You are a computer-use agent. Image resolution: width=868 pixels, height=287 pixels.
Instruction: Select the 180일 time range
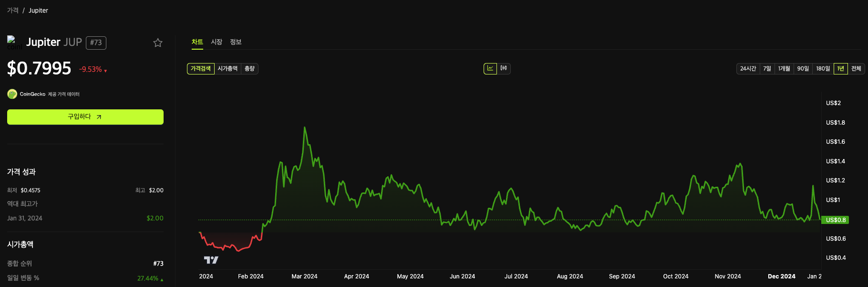[x=823, y=69]
